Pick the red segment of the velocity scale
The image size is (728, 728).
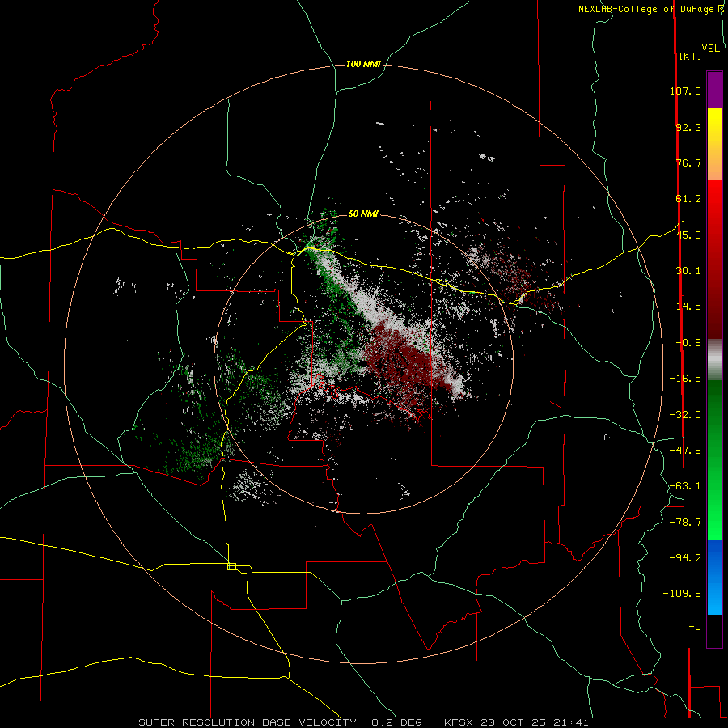(714, 259)
